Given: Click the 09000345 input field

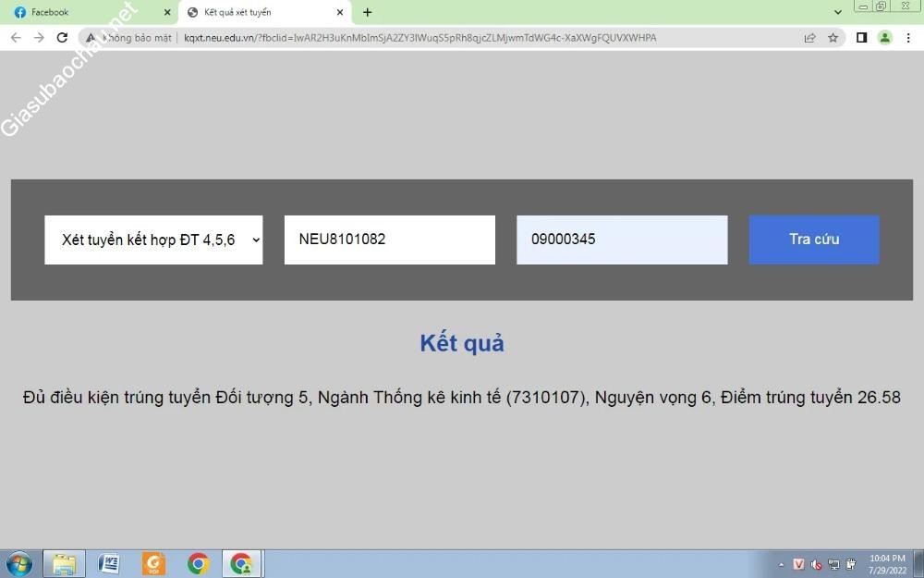Looking at the screenshot, I should [622, 240].
